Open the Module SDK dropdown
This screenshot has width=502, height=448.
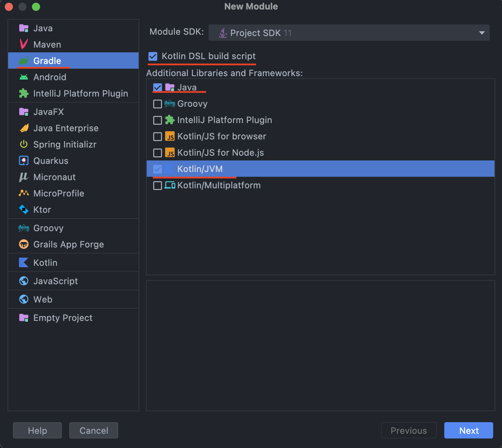(349, 33)
